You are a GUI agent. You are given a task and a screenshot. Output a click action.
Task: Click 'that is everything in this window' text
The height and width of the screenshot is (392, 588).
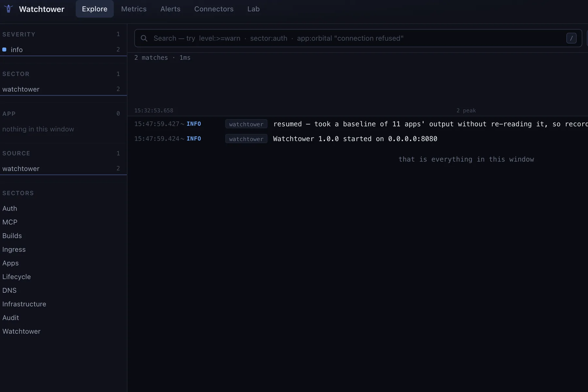click(x=466, y=159)
